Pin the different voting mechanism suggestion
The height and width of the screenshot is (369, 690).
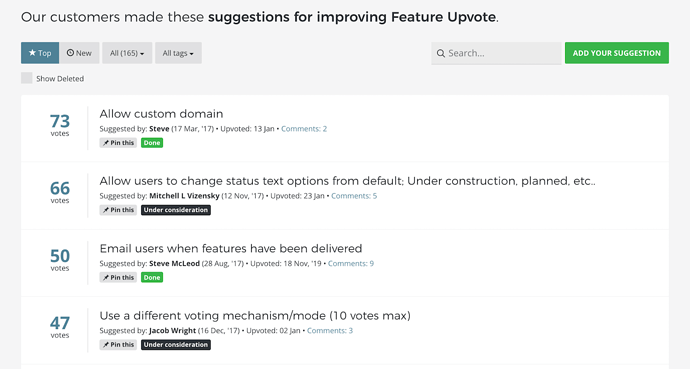pos(118,345)
